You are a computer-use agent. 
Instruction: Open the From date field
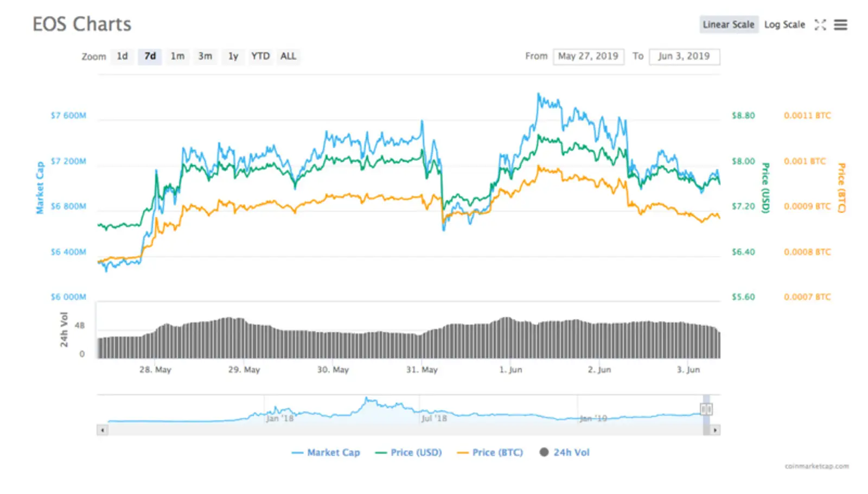click(x=588, y=56)
